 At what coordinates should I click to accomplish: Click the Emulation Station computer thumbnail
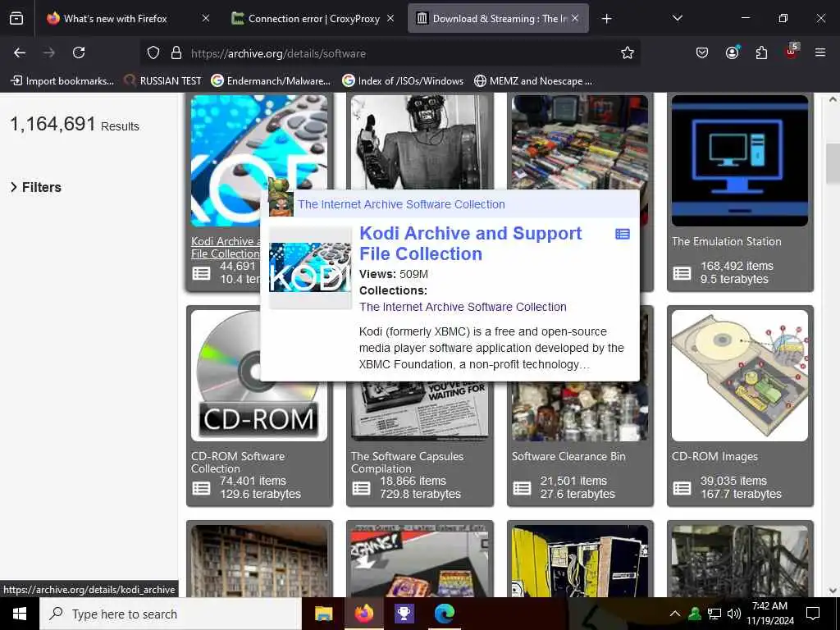740,161
